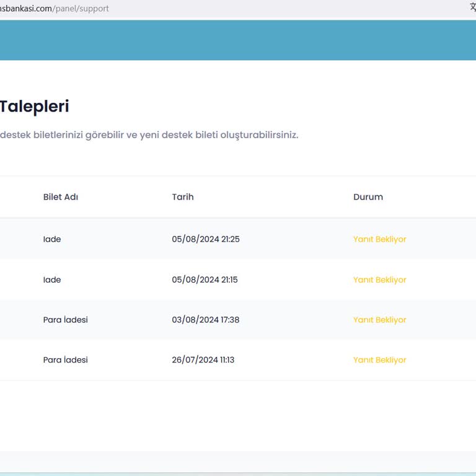
Task: Select the date 26/07/2024 11:13
Action: [x=203, y=360]
